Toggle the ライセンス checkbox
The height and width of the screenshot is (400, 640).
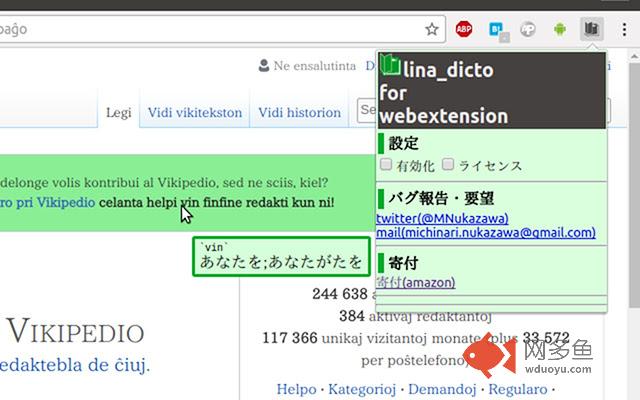pos(448,164)
